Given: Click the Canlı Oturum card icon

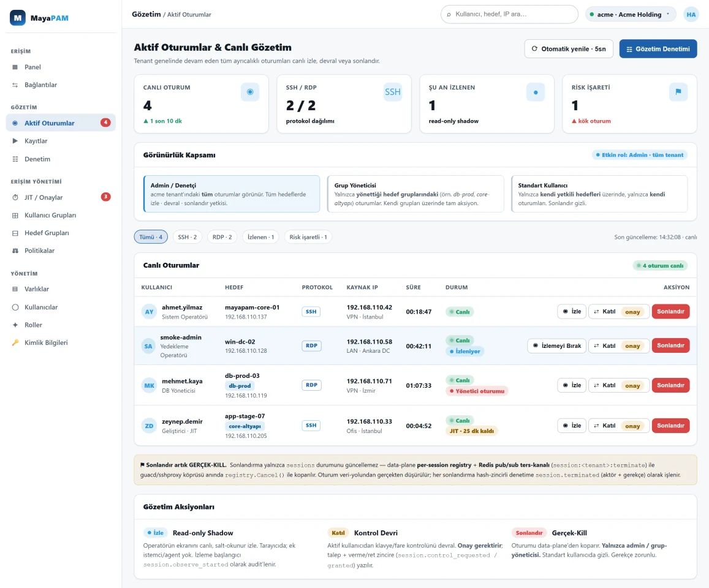Looking at the screenshot, I should click(x=250, y=92).
